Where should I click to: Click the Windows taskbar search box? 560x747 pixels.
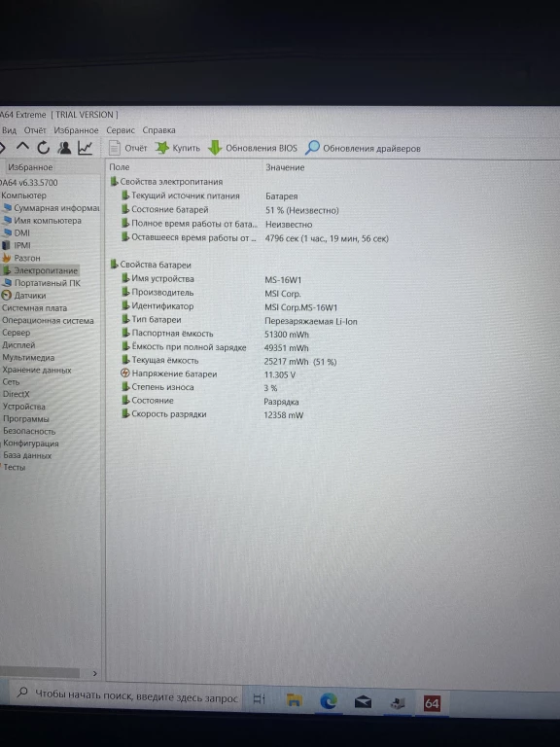coord(126,697)
